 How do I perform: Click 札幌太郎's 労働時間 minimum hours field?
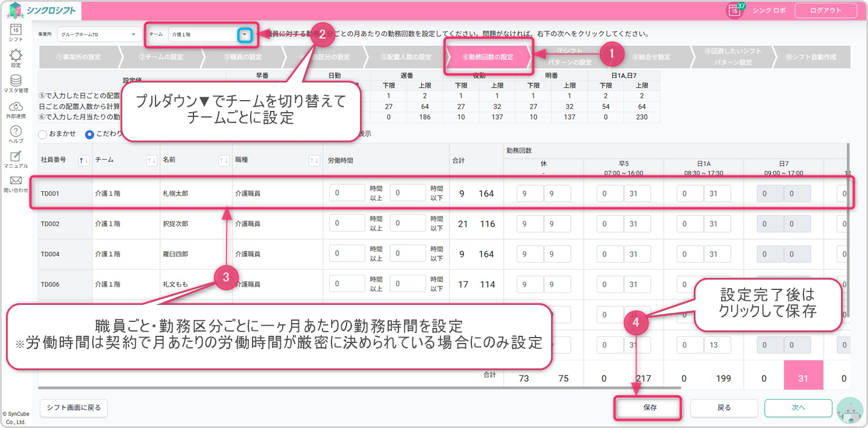point(347,193)
